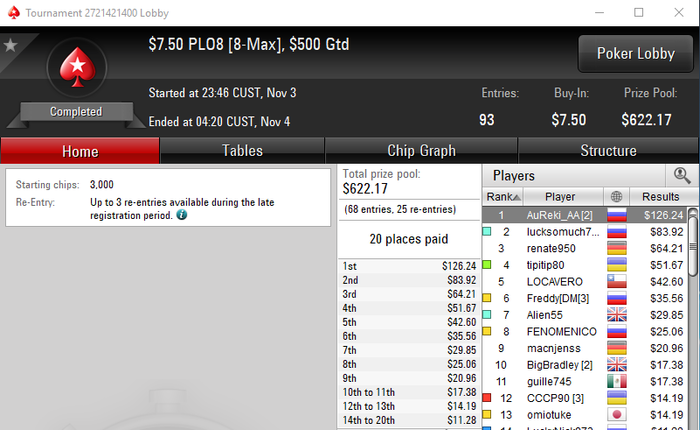This screenshot has width=700, height=430.
Task: Click the Russian flag for AuReki_AA
Action: click(x=617, y=215)
